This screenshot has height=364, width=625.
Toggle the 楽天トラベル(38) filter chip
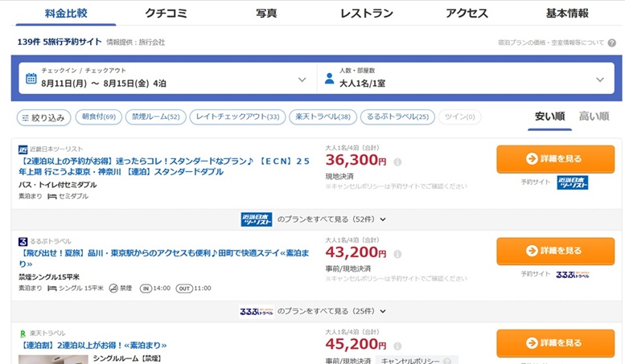click(x=323, y=117)
